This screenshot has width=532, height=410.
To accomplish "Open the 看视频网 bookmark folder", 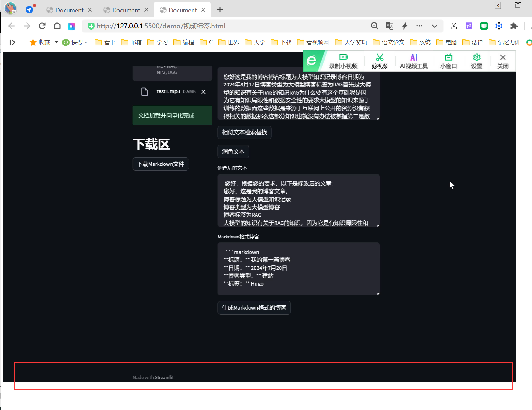I will 313,42.
